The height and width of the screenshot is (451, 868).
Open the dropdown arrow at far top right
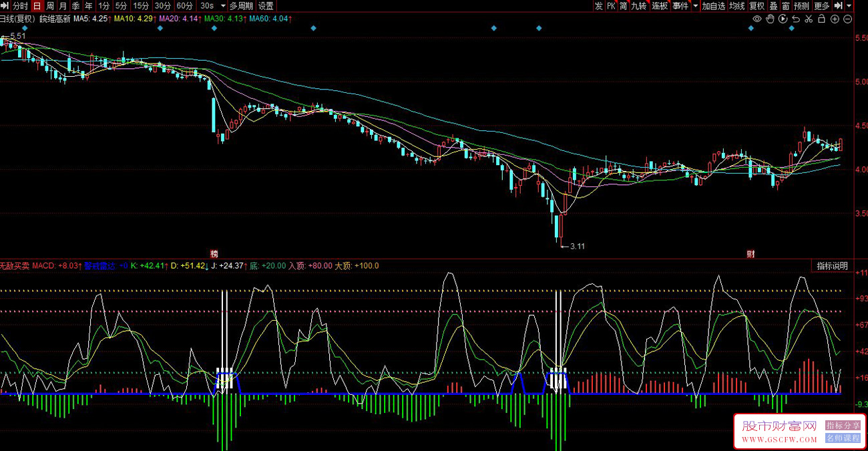tap(848, 5)
